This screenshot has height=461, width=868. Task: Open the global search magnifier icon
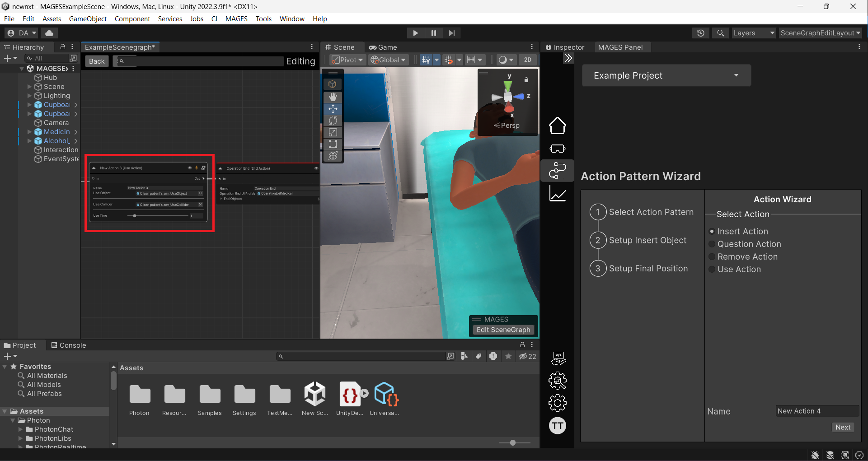(720, 33)
